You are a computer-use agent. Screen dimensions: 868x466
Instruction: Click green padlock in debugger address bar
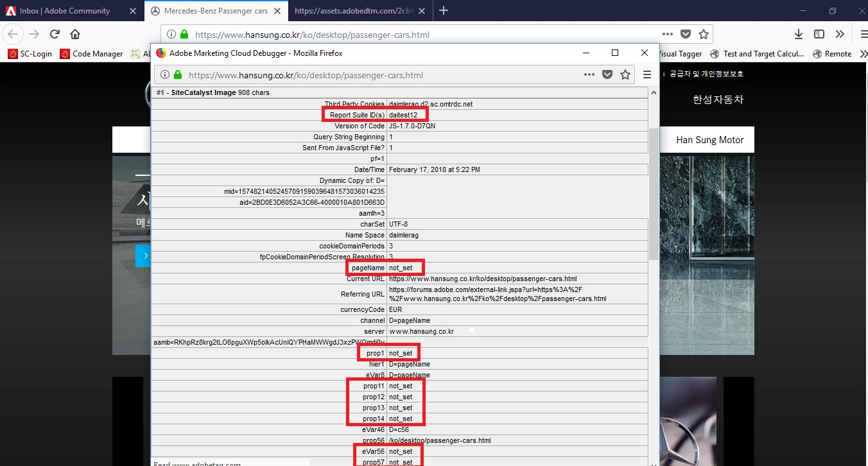tap(178, 75)
